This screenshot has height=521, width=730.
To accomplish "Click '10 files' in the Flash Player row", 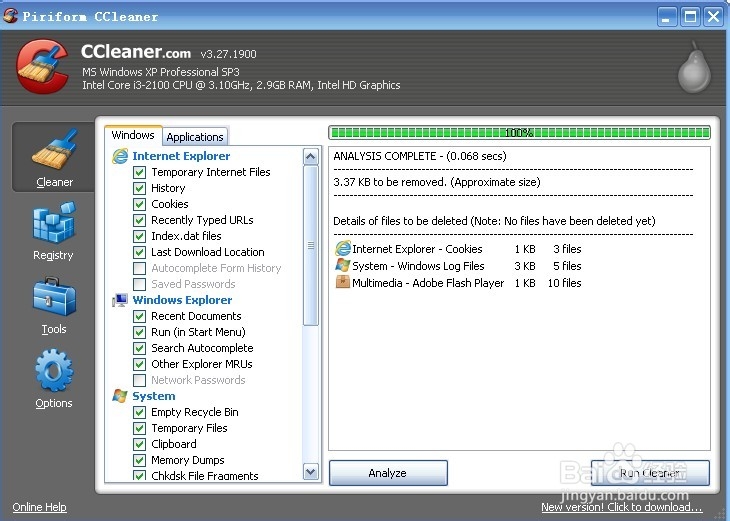I will [x=564, y=283].
